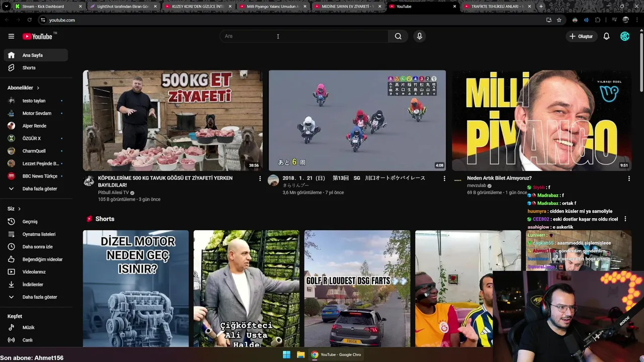Open İndirilenler downloads page
The height and width of the screenshot is (362, 644).
point(36,285)
